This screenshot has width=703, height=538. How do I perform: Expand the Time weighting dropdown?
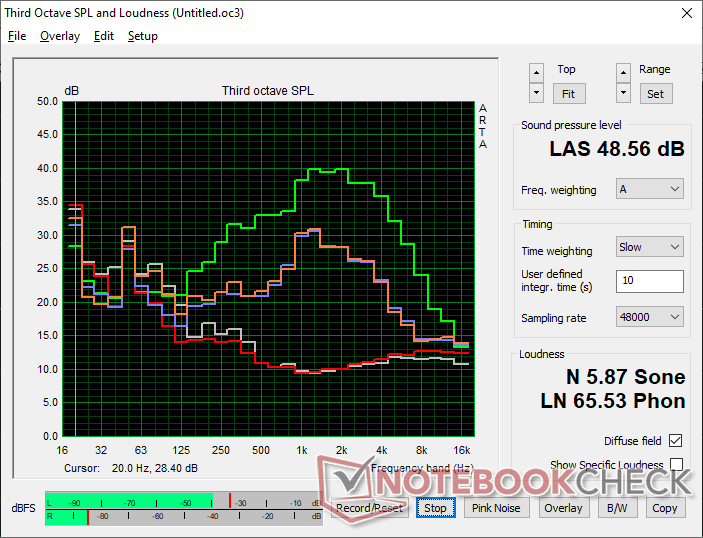point(650,247)
